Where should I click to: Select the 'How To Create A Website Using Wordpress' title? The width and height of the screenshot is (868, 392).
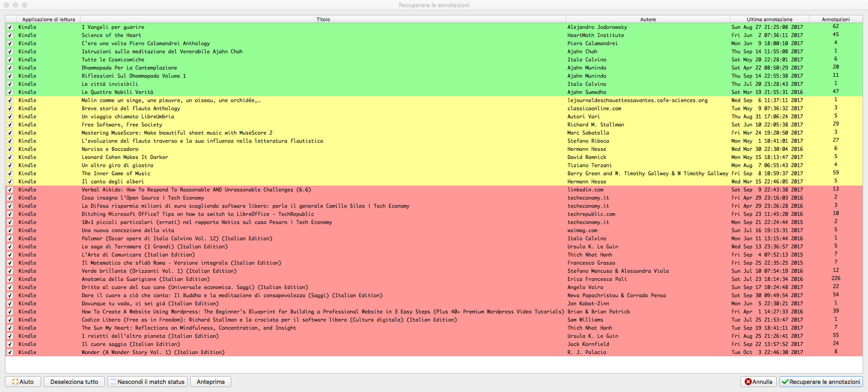(x=323, y=312)
